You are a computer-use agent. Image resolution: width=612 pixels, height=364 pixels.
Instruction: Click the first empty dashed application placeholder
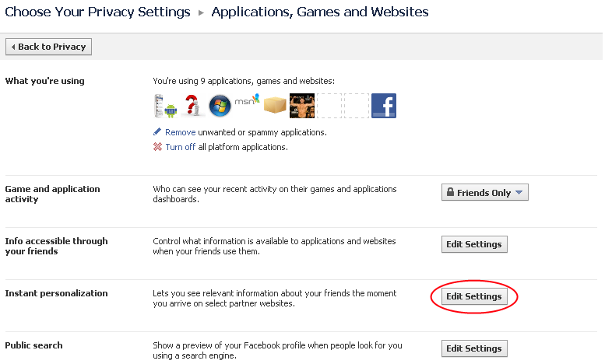pos(329,106)
